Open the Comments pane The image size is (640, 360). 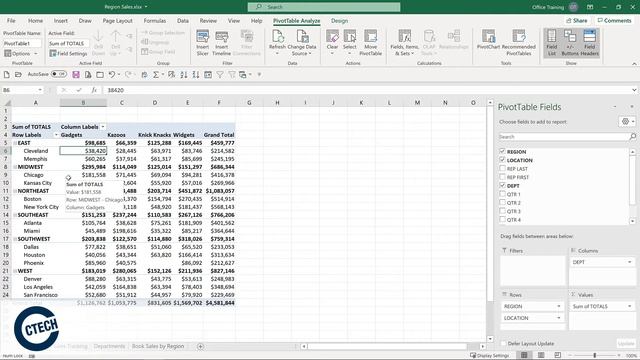coord(614,20)
